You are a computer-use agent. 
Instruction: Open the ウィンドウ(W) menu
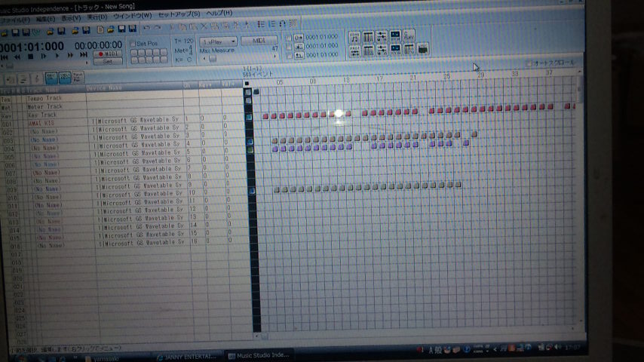(137, 14)
